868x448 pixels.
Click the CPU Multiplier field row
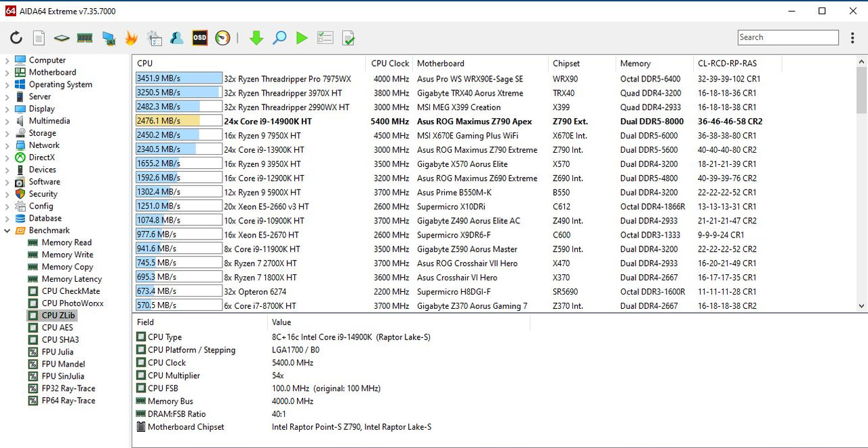click(332, 375)
